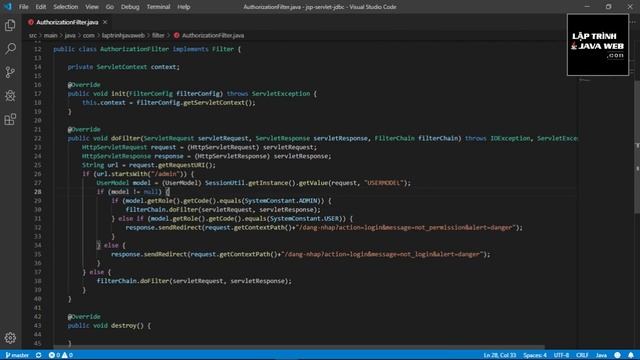Open the Help menu
Image resolution: width=640 pixels, height=360 pixels.
coord(184,7)
